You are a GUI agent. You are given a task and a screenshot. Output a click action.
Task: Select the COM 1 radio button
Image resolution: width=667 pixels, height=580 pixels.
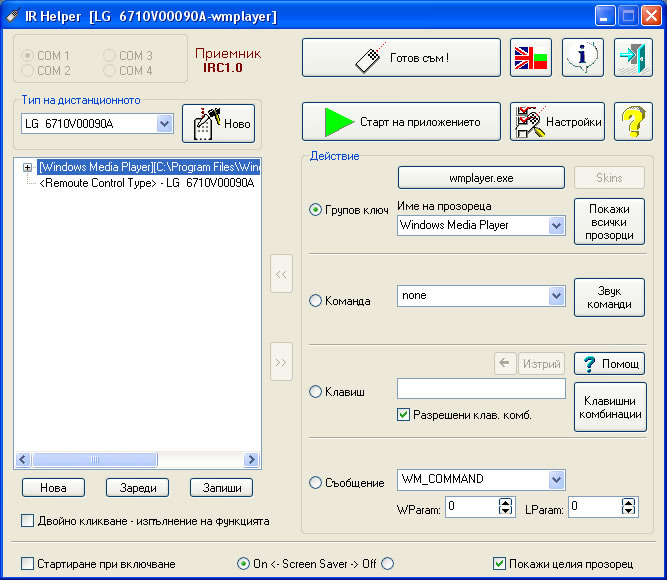click(x=28, y=56)
